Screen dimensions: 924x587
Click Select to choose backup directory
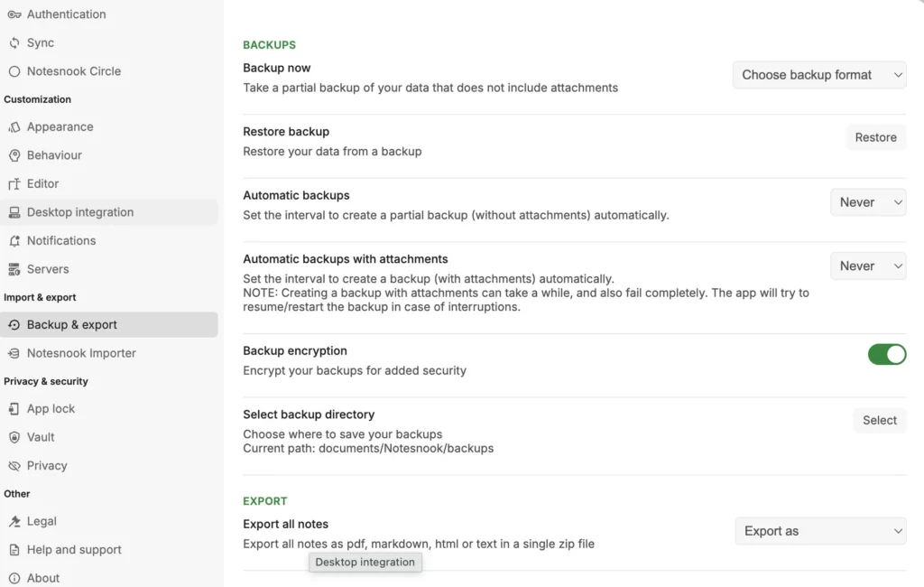tap(880, 420)
